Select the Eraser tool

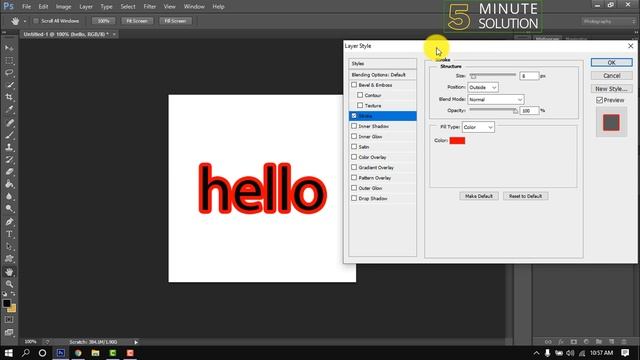coord(9,172)
